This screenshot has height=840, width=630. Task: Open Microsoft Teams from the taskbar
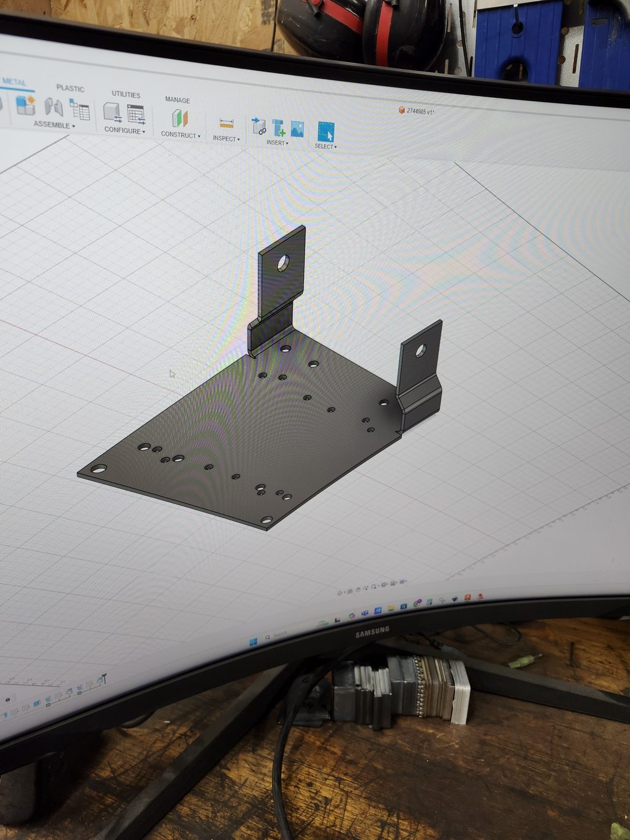(365, 613)
